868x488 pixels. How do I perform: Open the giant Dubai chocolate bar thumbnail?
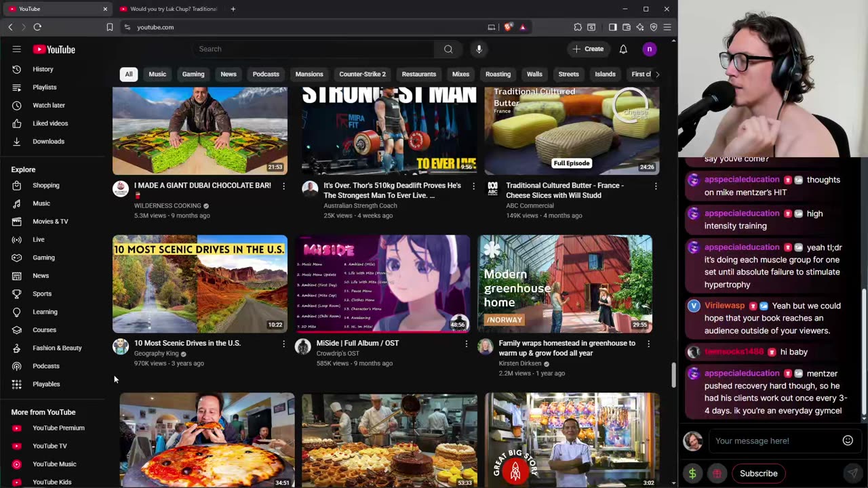point(200,131)
